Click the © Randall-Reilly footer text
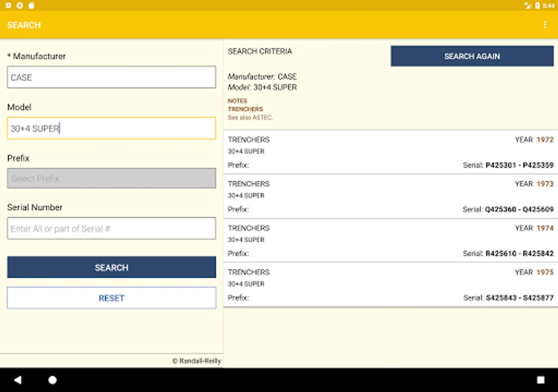 [x=197, y=361]
